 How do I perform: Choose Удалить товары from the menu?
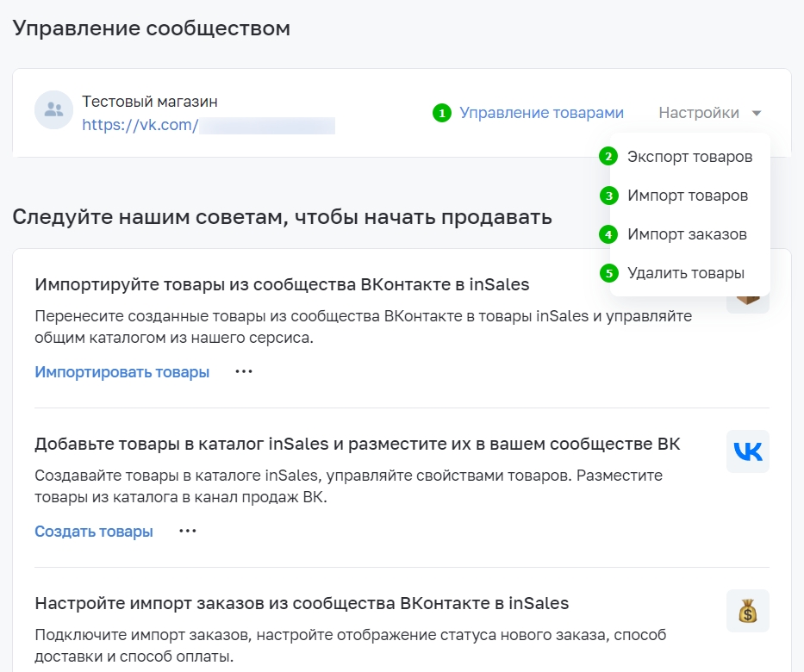(686, 273)
